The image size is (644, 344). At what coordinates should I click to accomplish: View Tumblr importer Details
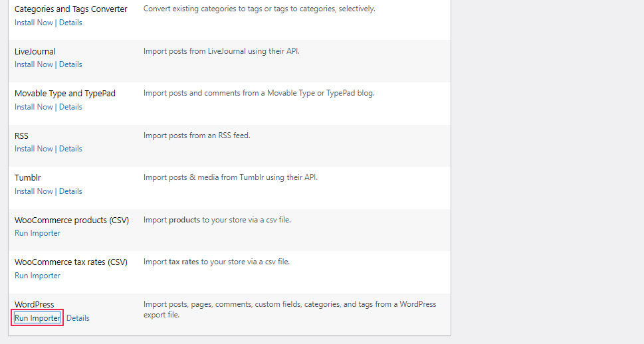tap(70, 191)
